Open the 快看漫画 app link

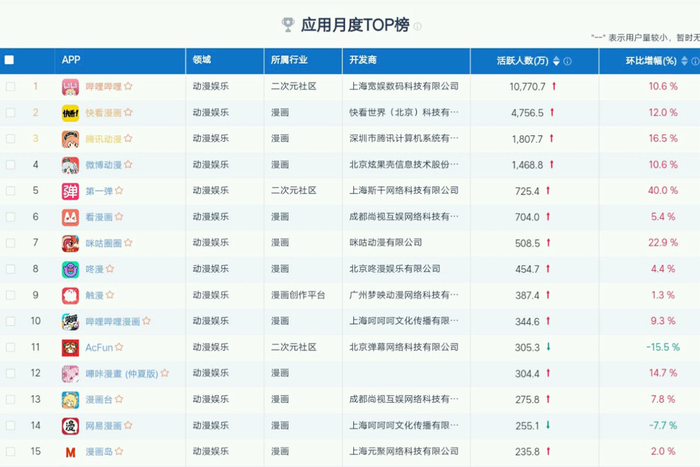tap(104, 113)
